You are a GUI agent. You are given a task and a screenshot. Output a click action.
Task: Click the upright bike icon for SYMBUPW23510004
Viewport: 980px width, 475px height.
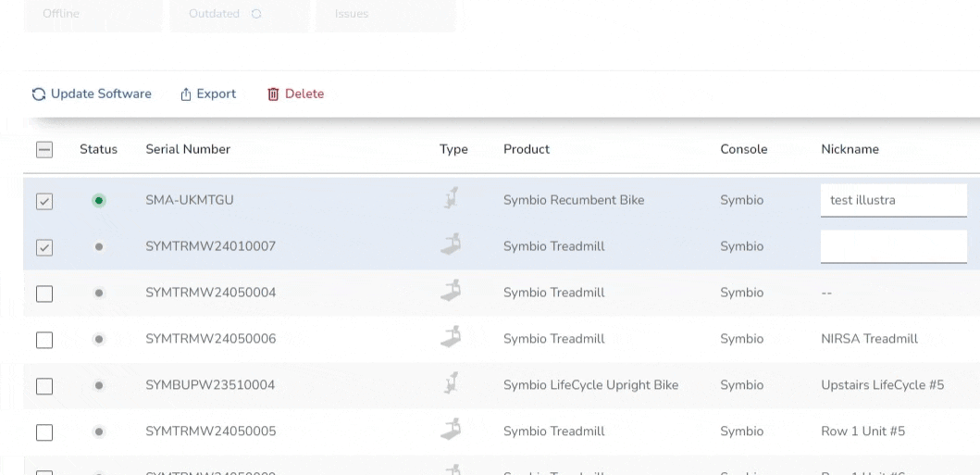click(x=452, y=383)
